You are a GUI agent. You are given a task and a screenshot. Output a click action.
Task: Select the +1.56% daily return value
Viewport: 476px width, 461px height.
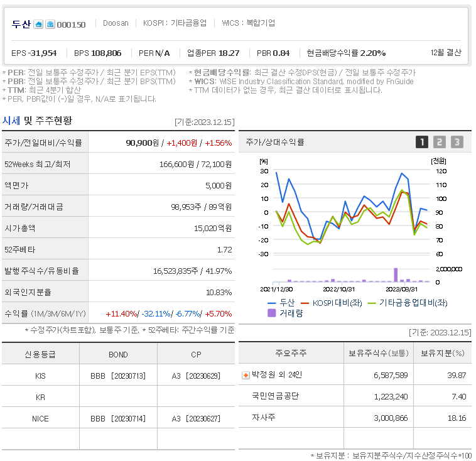point(219,143)
